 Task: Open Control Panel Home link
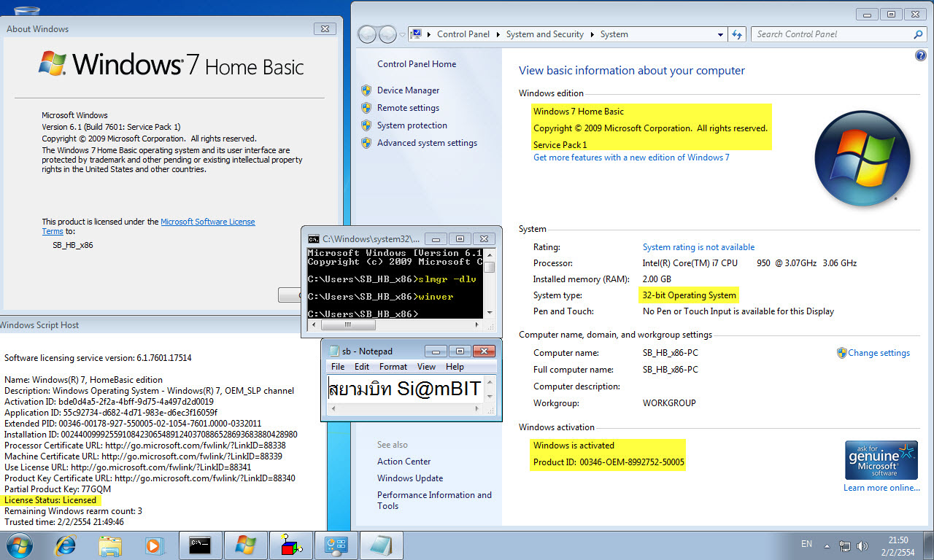click(x=417, y=64)
